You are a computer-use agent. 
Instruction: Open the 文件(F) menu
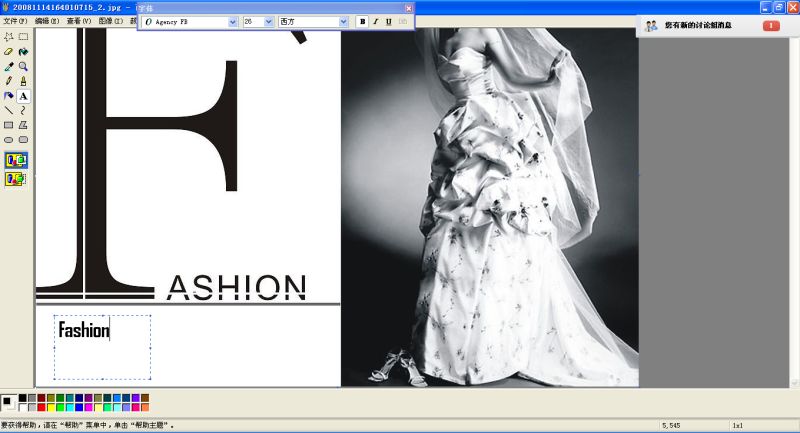[x=15, y=21]
